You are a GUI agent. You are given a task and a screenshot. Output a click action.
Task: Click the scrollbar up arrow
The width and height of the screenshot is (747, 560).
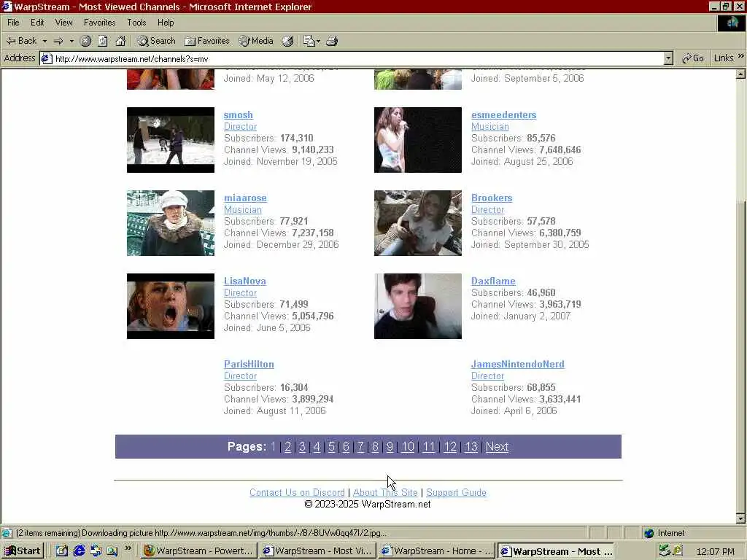click(x=741, y=74)
